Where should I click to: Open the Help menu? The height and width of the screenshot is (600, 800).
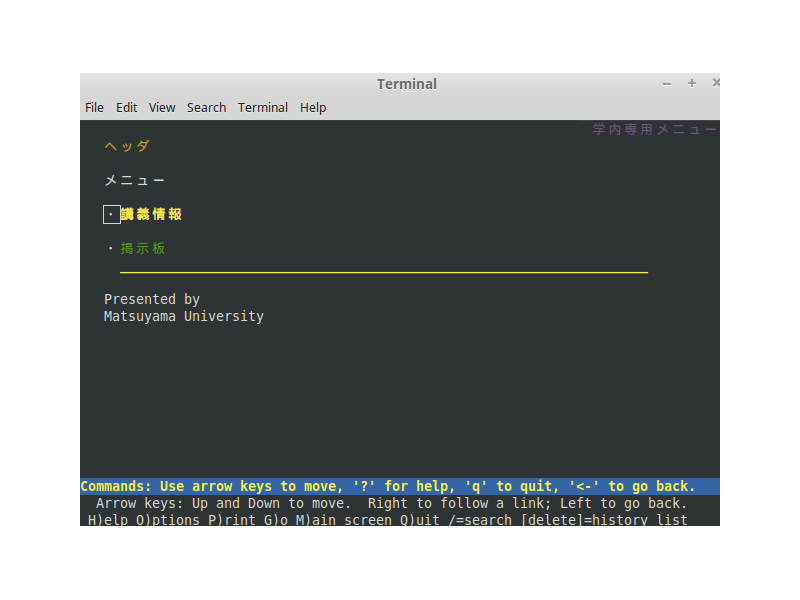pos(313,107)
